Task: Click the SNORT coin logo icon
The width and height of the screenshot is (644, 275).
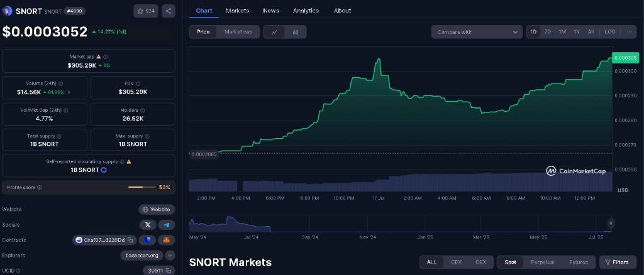Action: click(x=7, y=11)
